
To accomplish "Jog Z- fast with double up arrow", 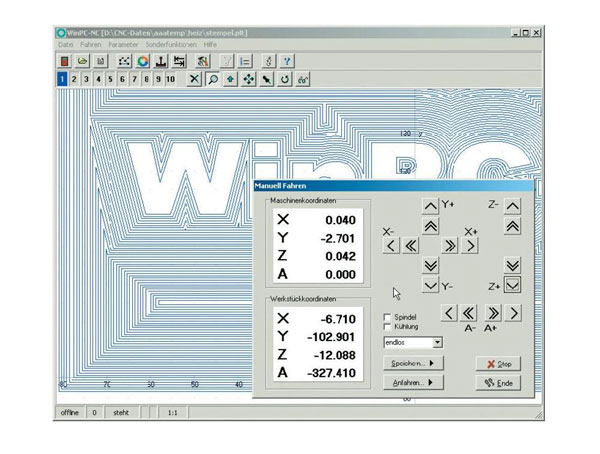I will (513, 226).
